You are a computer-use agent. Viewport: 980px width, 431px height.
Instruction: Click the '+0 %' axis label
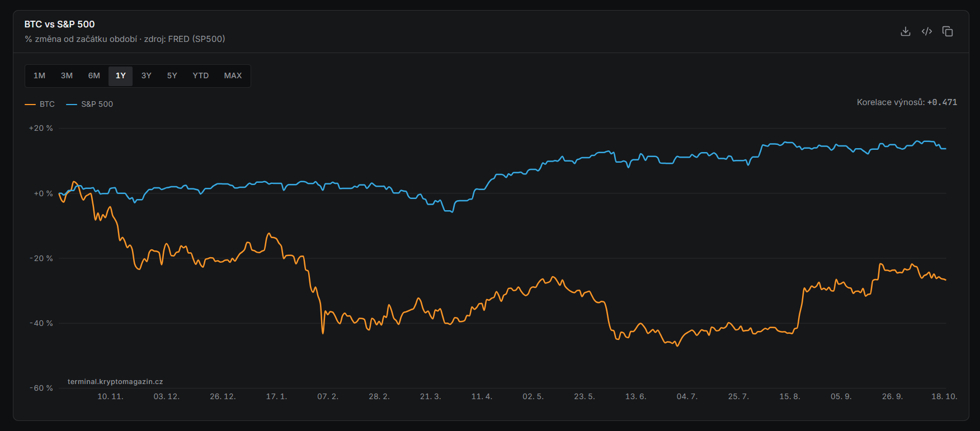[x=43, y=193]
